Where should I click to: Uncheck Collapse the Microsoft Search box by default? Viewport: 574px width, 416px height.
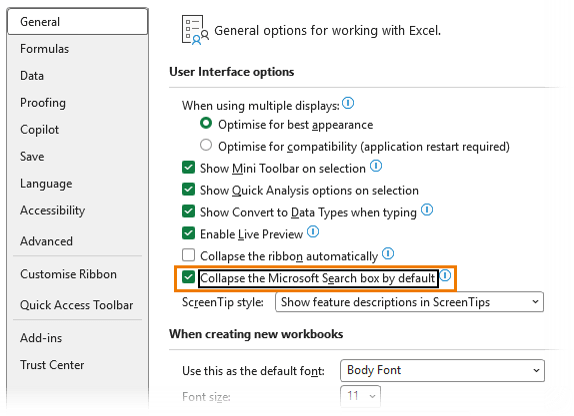[x=189, y=277]
